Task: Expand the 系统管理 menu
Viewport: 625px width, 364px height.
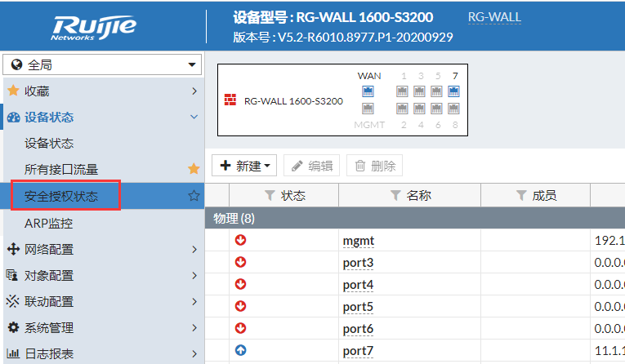Action: pyautogui.click(x=102, y=328)
